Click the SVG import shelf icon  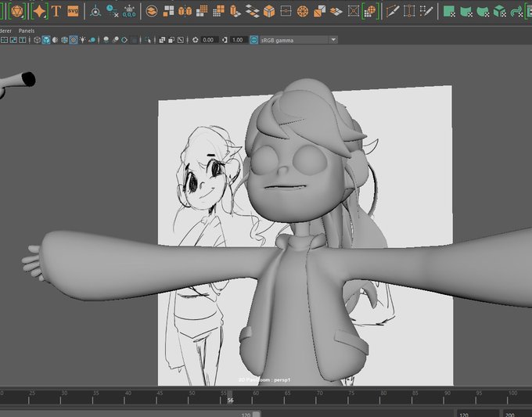[x=73, y=11]
